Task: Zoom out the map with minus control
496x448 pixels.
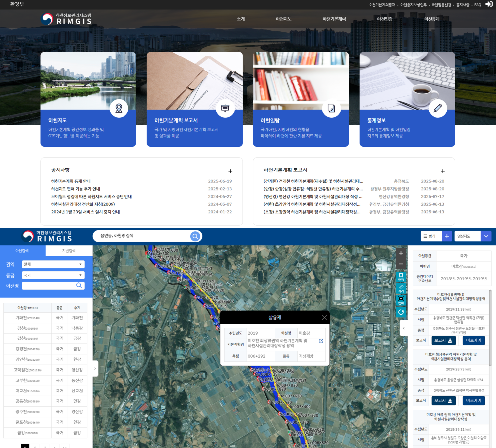Action: (x=401, y=264)
